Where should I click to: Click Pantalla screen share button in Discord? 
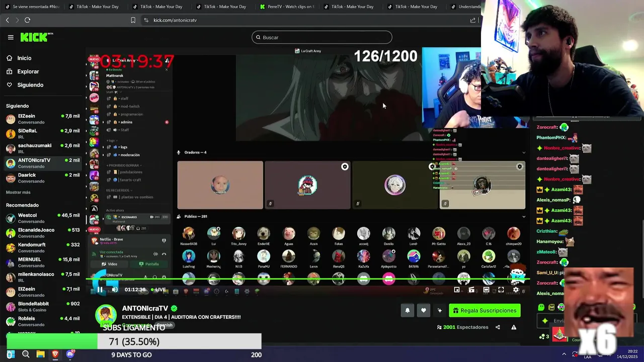[x=149, y=264]
